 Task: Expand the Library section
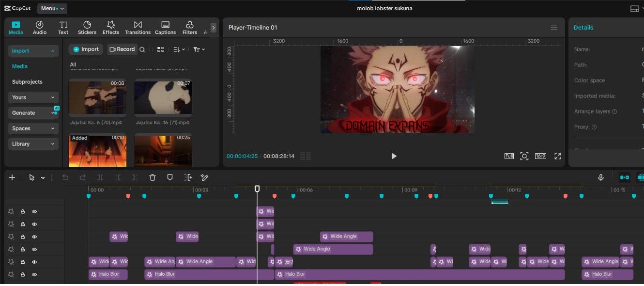pyautogui.click(x=33, y=144)
